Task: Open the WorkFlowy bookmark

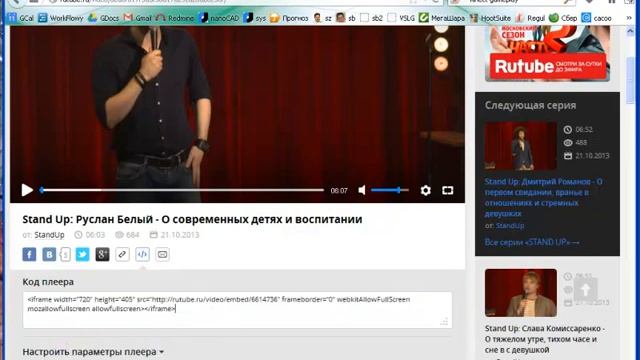Action: 60,18
